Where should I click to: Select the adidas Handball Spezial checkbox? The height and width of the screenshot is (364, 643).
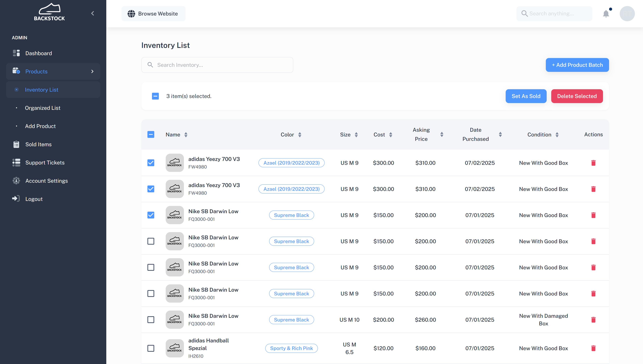(151, 348)
